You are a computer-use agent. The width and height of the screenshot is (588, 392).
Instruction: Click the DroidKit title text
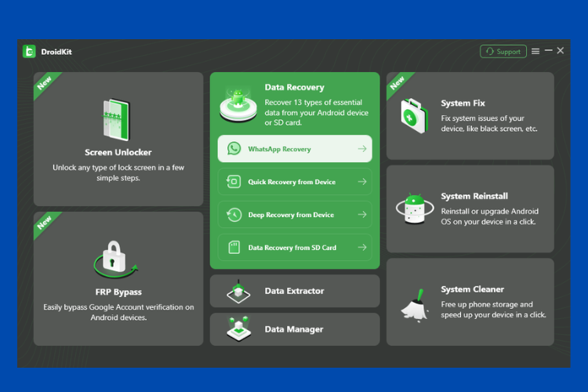point(56,52)
